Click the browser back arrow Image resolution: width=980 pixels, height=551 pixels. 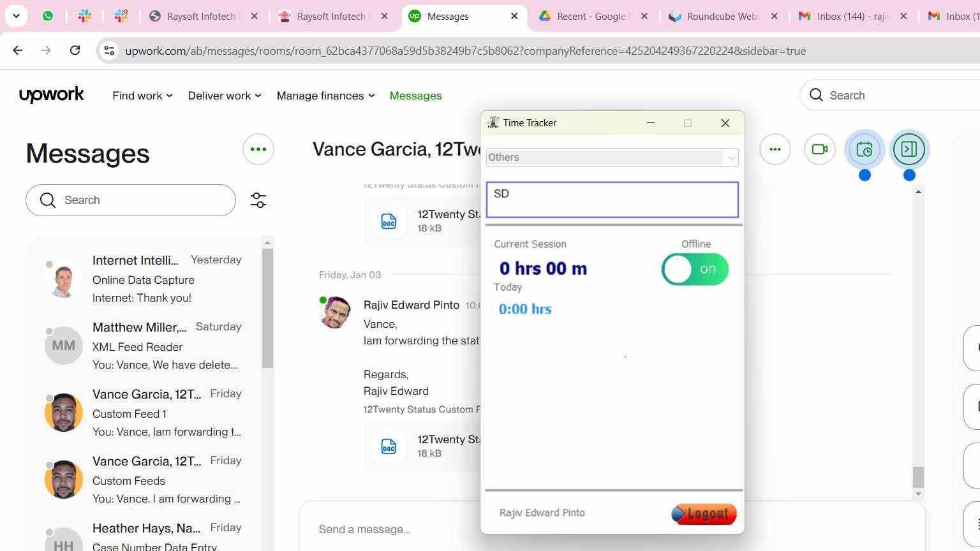[x=18, y=50]
